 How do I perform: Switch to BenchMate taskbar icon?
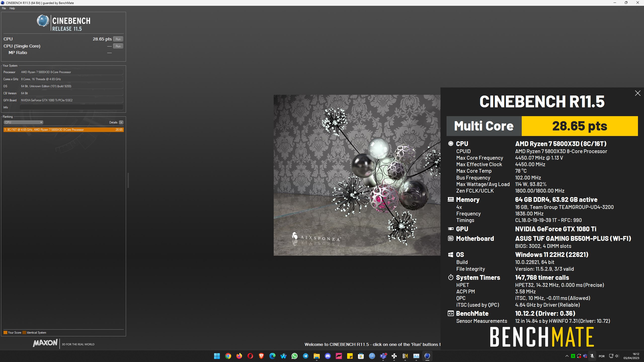pos(405,356)
